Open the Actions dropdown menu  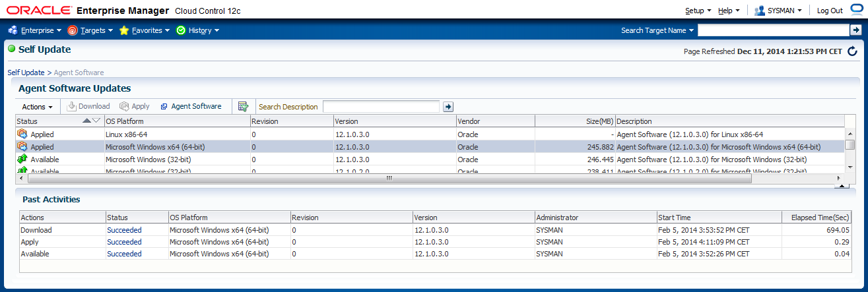pos(37,107)
